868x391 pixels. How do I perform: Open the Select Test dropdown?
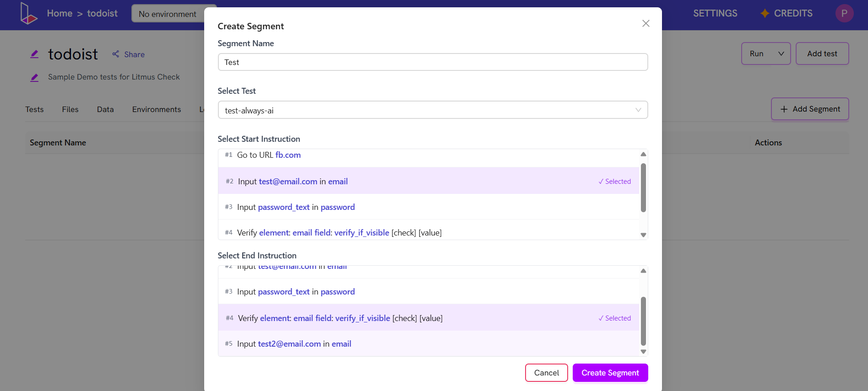tap(433, 110)
